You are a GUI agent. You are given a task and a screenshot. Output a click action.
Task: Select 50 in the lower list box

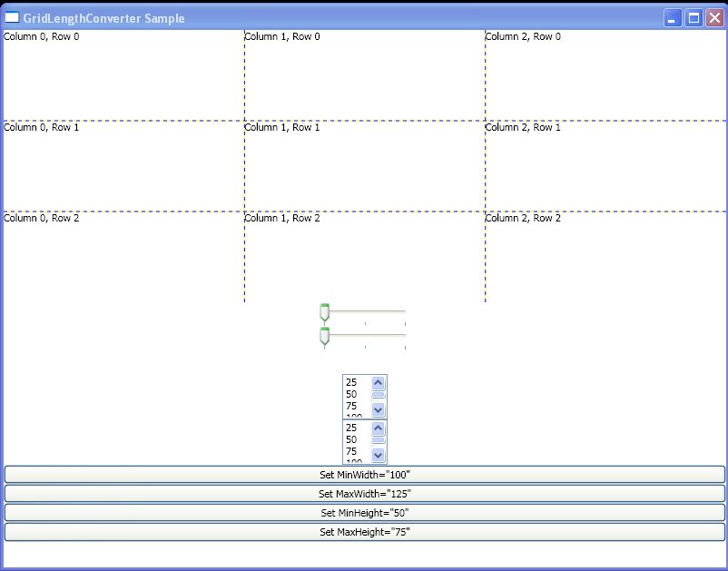click(351, 439)
